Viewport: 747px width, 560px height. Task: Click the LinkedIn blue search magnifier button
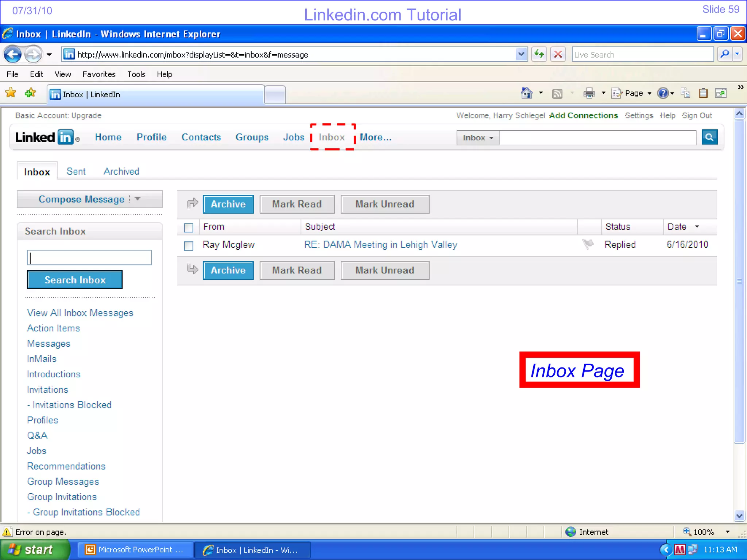click(x=709, y=137)
